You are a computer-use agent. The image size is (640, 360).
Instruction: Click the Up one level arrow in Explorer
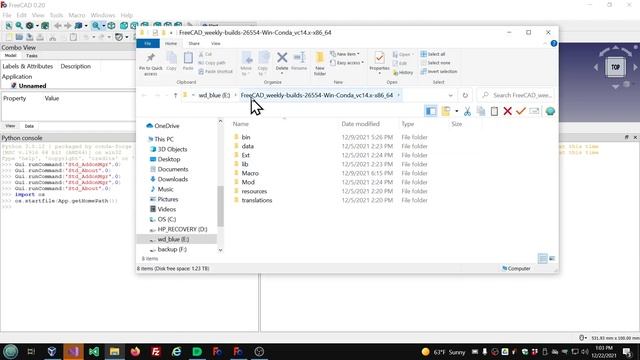176,95
